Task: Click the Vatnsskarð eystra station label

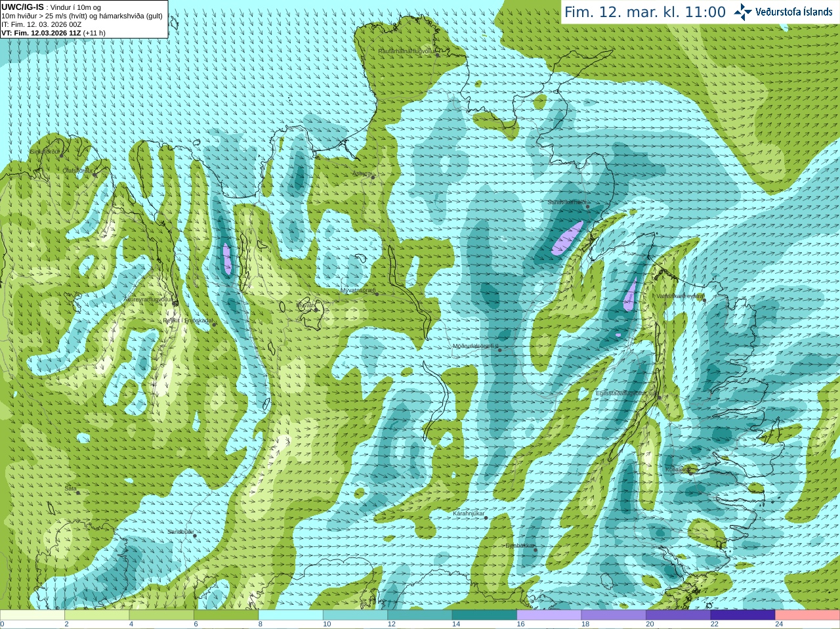Action: 681,296
